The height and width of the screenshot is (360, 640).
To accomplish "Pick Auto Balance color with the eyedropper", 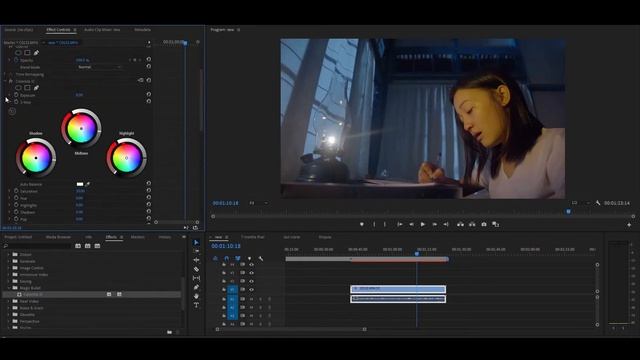I will pos(87,184).
